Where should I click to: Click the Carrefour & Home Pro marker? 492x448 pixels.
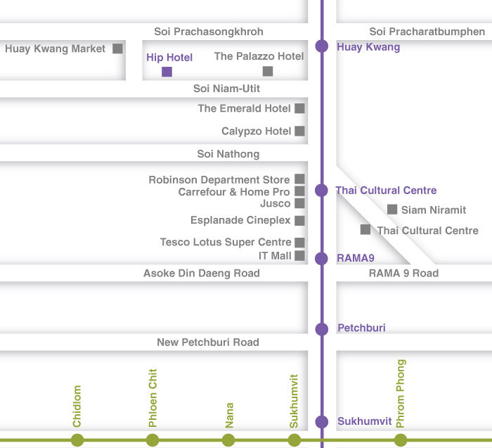click(299, 191)
